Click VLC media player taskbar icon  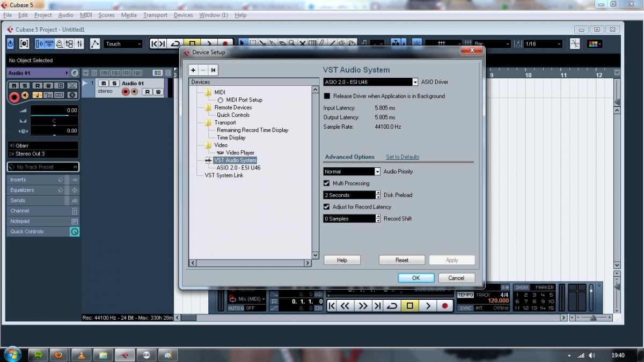pos(81,354)
